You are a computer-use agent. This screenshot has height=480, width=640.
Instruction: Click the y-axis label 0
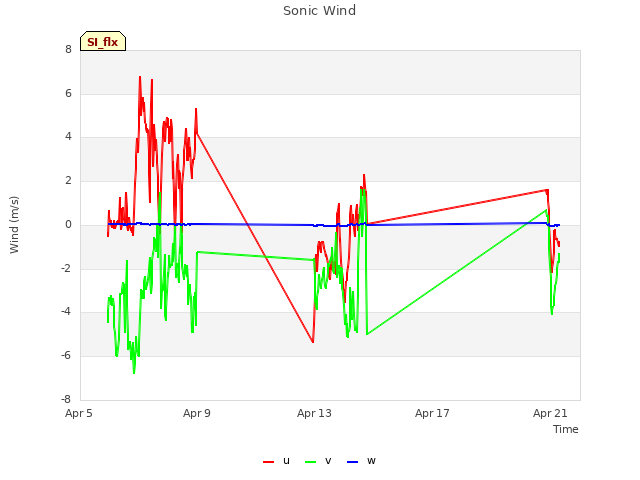[x=68, y=224]
